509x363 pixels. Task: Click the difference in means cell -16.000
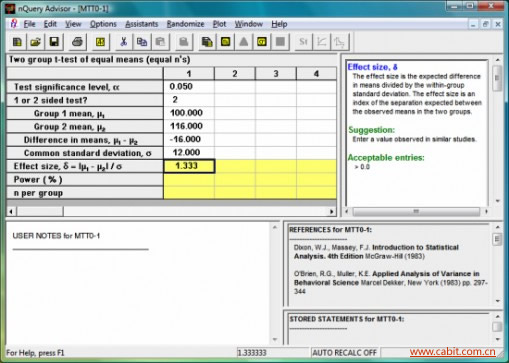point(189,139)
